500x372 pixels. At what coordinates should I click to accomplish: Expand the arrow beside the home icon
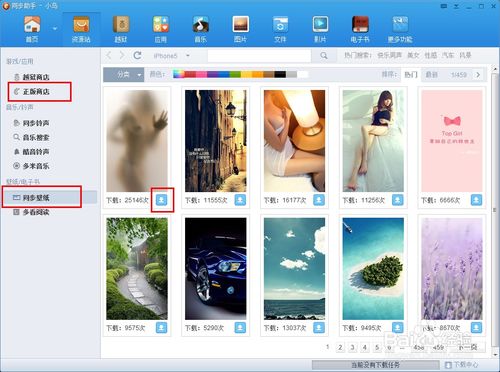[x=55, y=29]
